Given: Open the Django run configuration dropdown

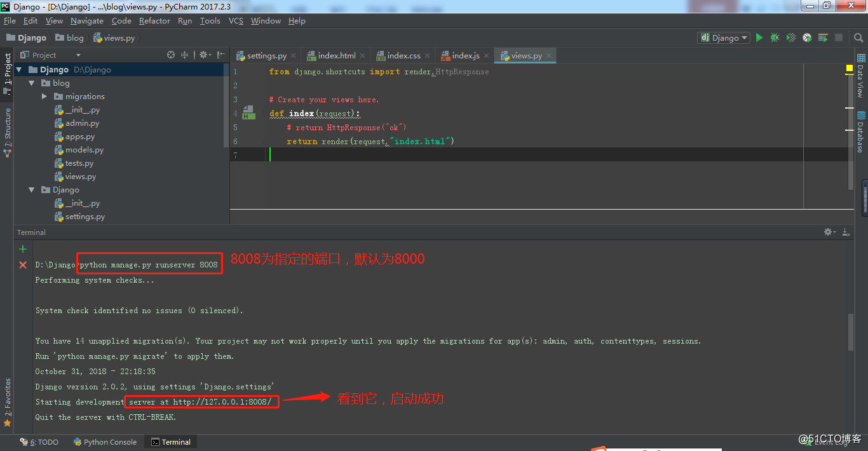Looking at the screenshot, I should pyautogui.click(x=724, y=38).
